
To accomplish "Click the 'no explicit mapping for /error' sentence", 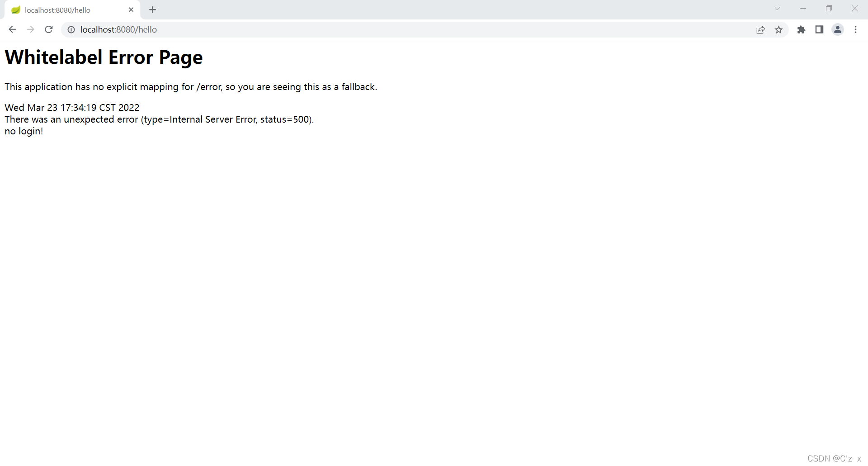I will tap(191, 87).
